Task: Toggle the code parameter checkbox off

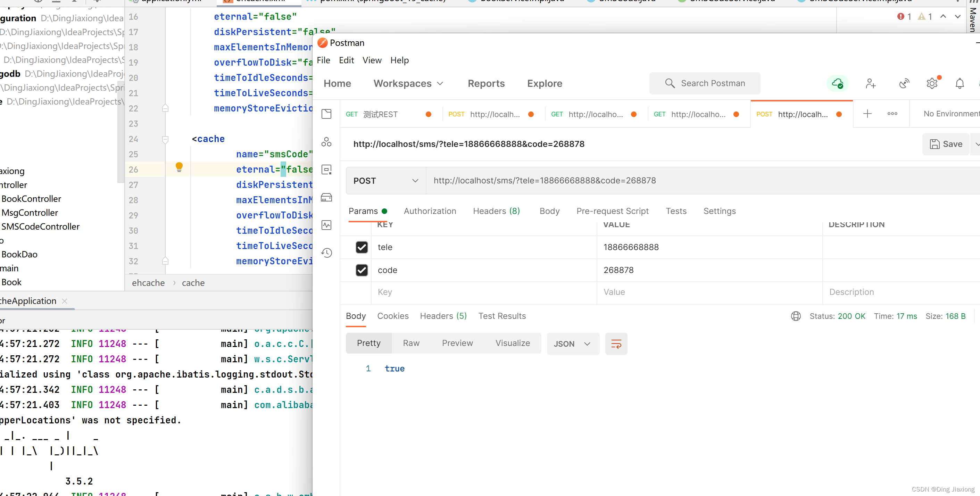Action: pos(362,270)
